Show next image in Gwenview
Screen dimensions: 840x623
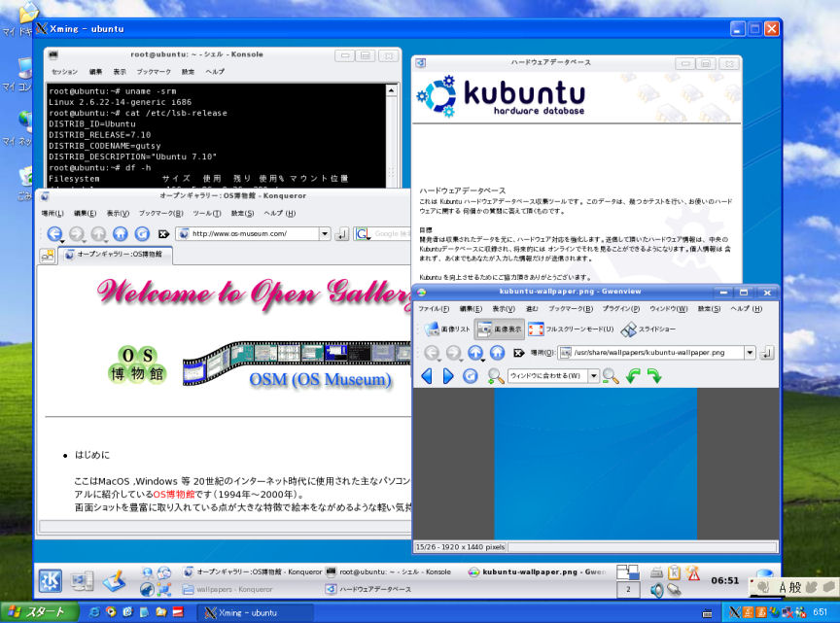point(448,376)
